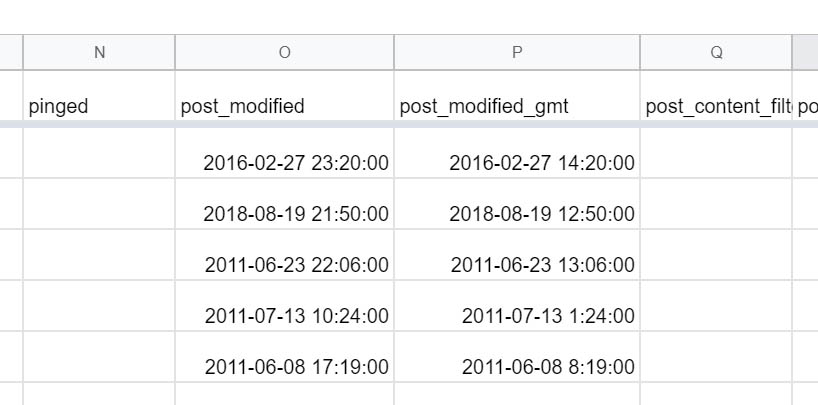Select cell with 2018-08-19 21:50:00

tap(284, 204)
